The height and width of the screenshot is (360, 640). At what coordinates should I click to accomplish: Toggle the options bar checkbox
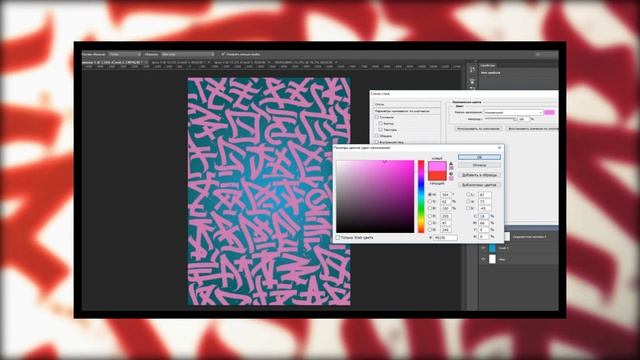(223, 54)
